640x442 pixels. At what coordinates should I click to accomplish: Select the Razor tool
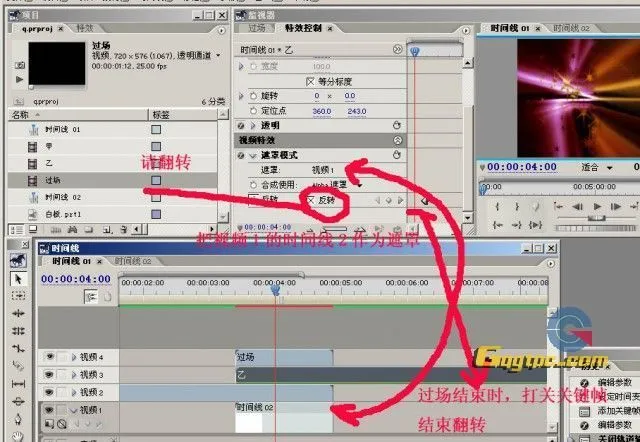click(x=19, y=365)
